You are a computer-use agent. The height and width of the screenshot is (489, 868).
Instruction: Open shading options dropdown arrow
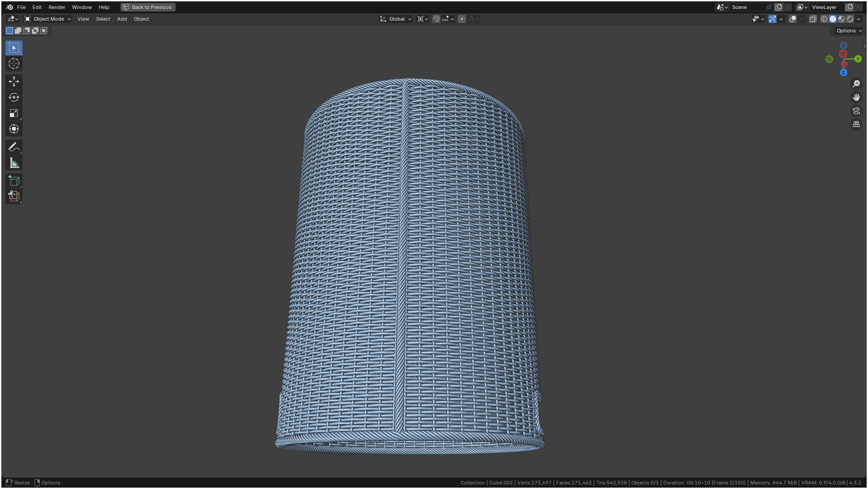tap(859, 19)
